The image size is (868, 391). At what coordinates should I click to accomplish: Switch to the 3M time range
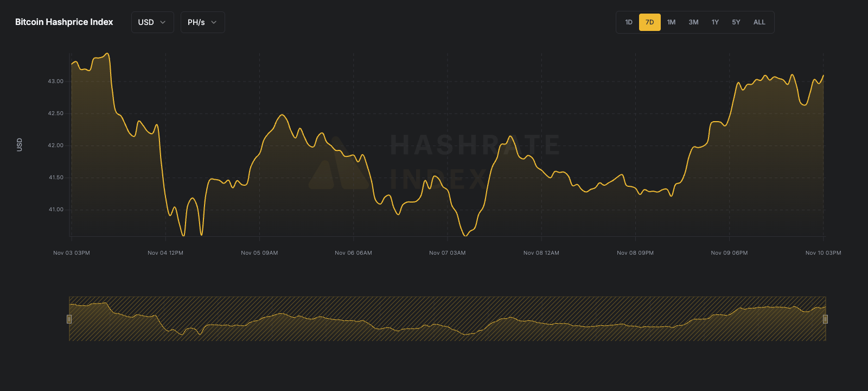point(694,22)
